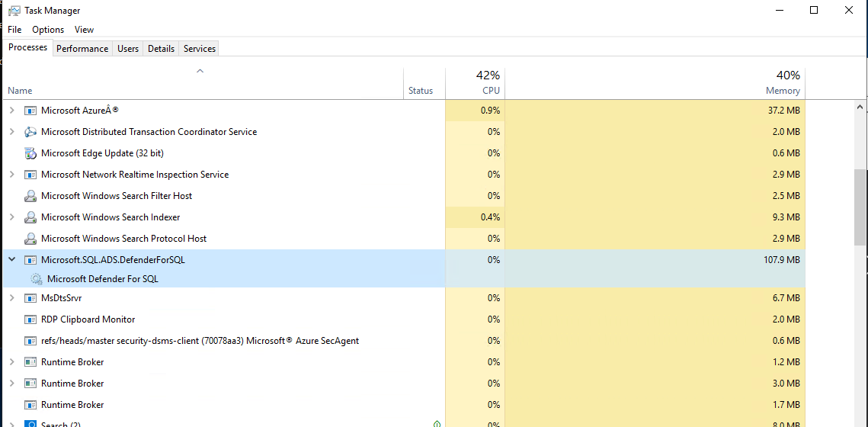This screenshot has height=427, width=868.
Task: Collapse the Microsoft.SQL.ADS.DefenderForSQL group
Action: tap(12, 260)
